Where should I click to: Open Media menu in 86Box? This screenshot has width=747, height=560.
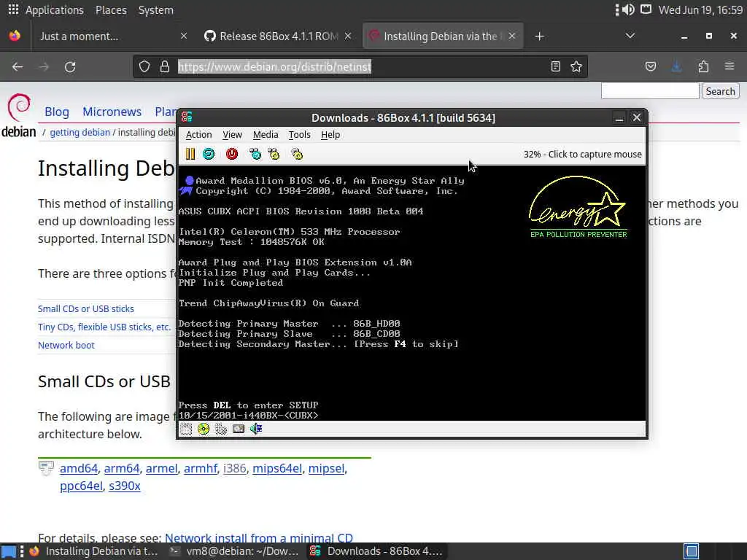point(266,135)
